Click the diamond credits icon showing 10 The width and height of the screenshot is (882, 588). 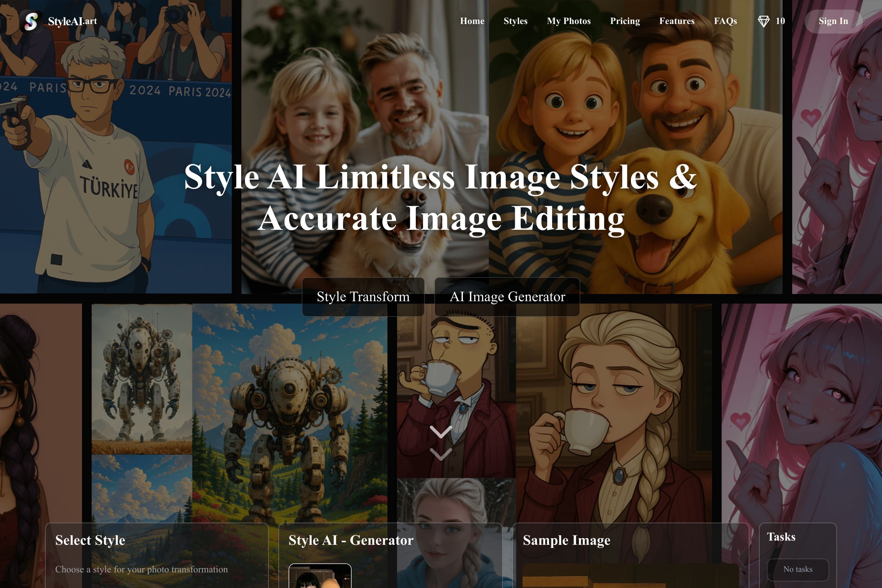click(x=763, y=21)
